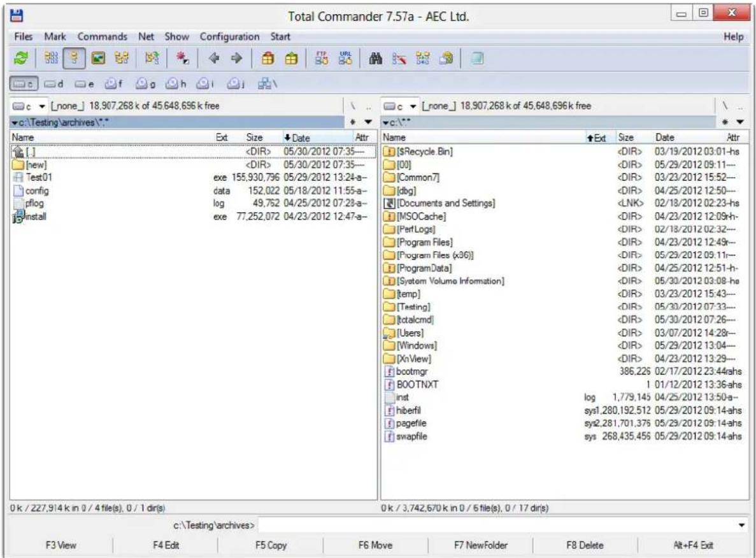Click the multi-rename tool icon
756x558 pixels.
click(x=399, y=59)
